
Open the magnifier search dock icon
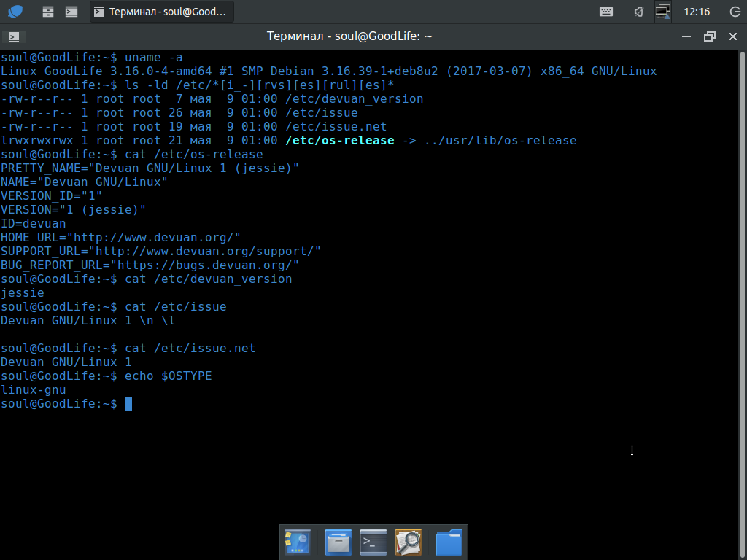tap(409, 542)
